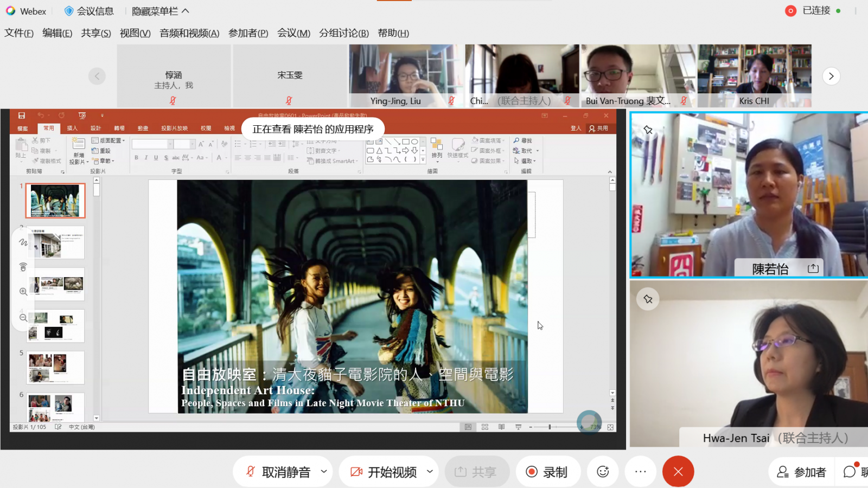Click the red leave meeting button

coord(678,472)
